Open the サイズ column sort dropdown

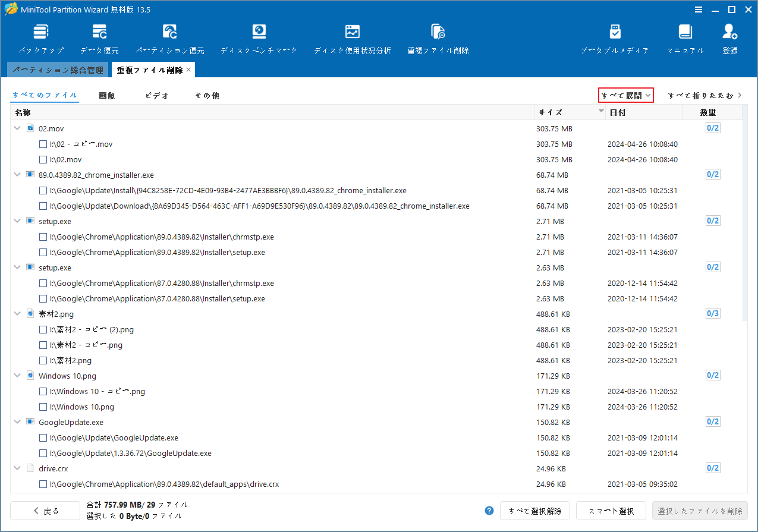(x=600, y=111)
